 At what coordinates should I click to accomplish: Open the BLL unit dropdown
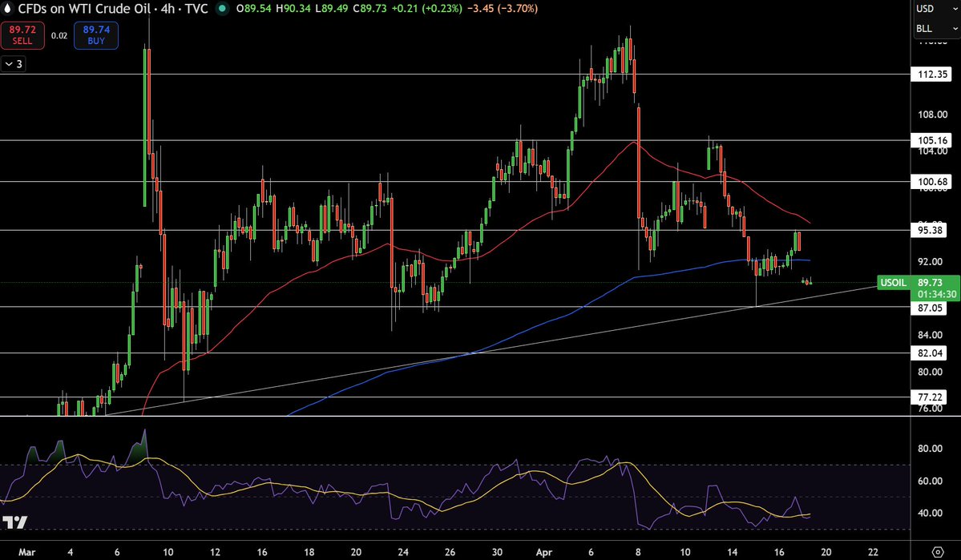935,29
